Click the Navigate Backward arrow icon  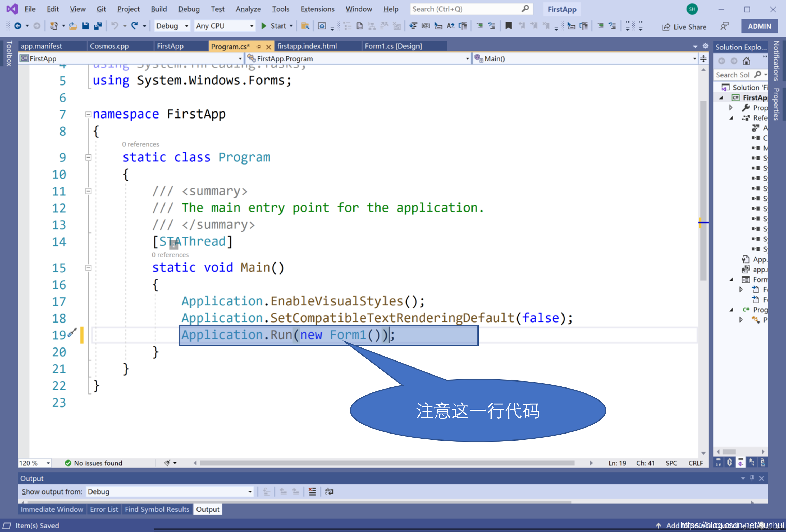point(18,26)
